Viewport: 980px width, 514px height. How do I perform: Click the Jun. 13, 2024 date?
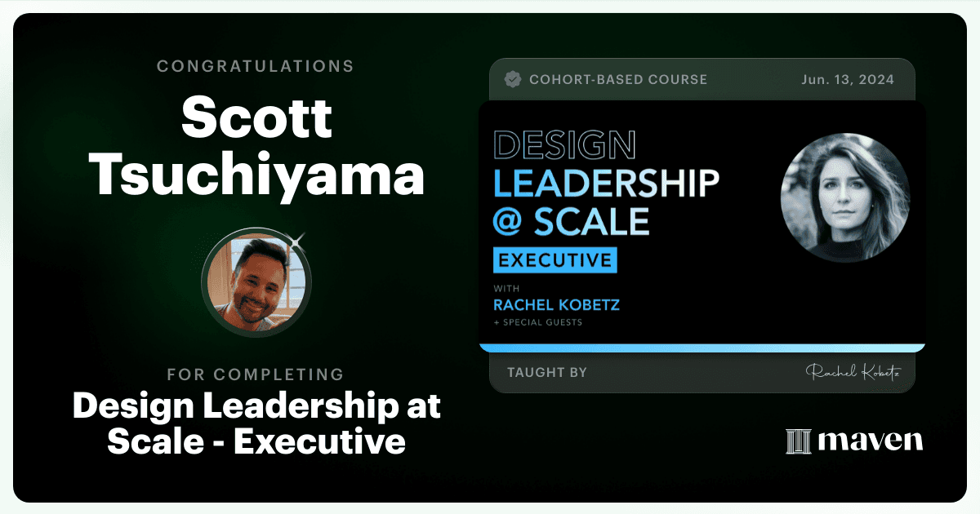[x=848, y=79]
